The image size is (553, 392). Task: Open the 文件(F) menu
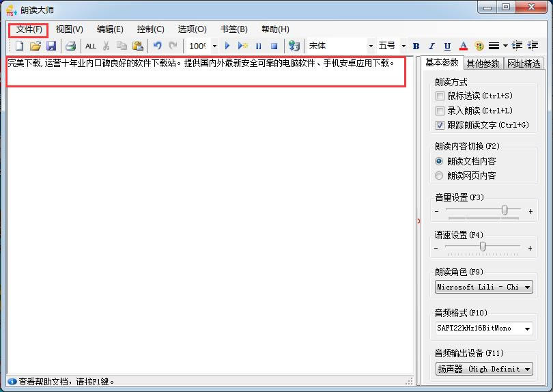click(x=29, y=29)
